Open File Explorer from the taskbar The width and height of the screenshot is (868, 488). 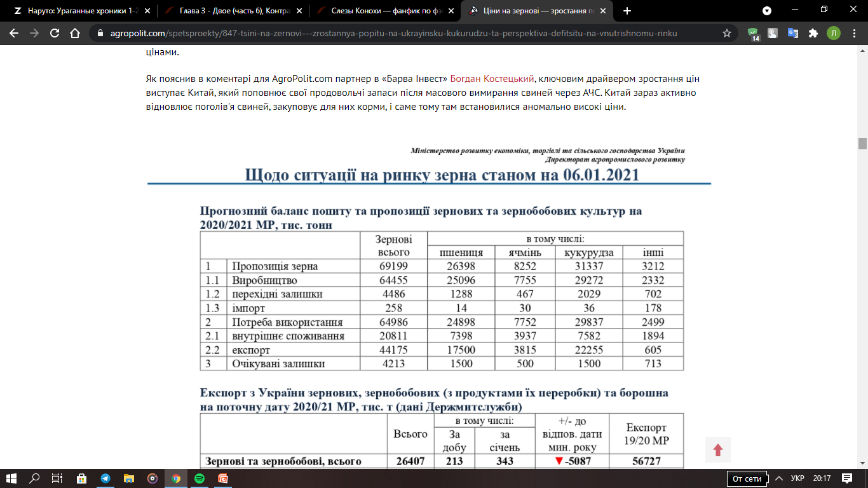tap(129, 478)
